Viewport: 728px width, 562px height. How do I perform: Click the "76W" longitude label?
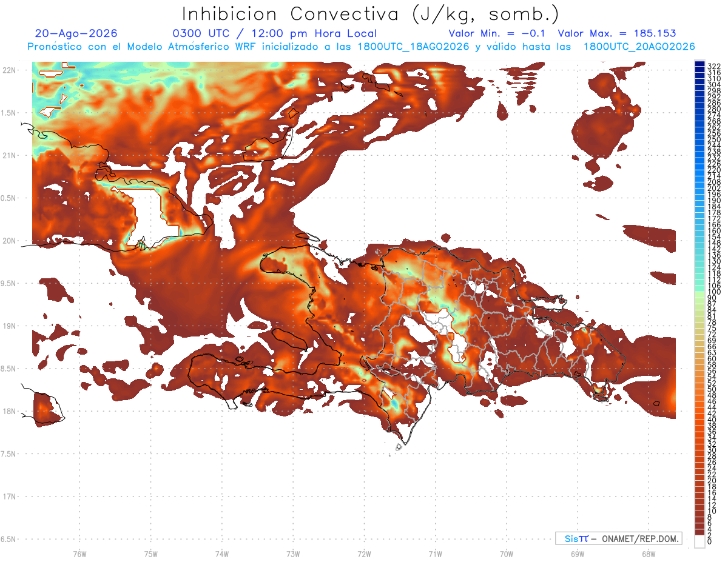pyautogui.click(x=79, y=554)
